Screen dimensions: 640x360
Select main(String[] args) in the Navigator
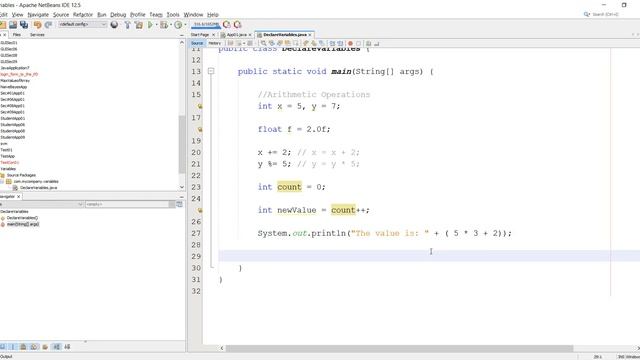23,224
